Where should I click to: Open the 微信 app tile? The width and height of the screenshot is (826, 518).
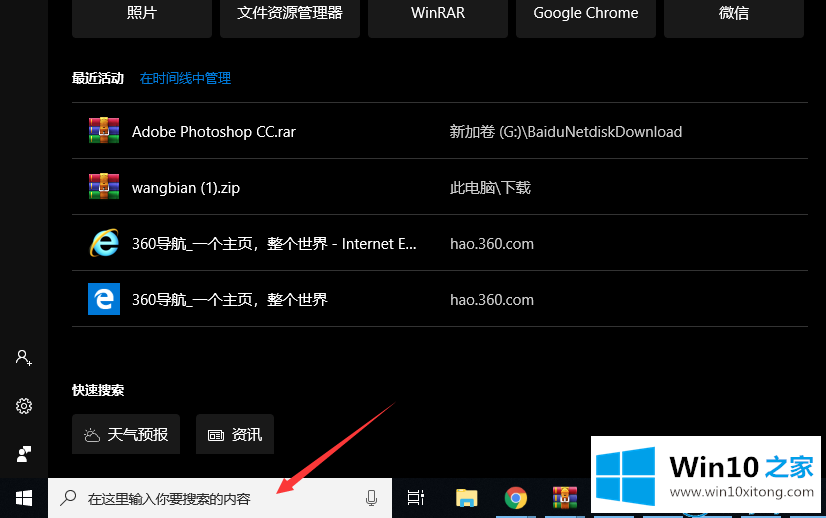[734, 15]
